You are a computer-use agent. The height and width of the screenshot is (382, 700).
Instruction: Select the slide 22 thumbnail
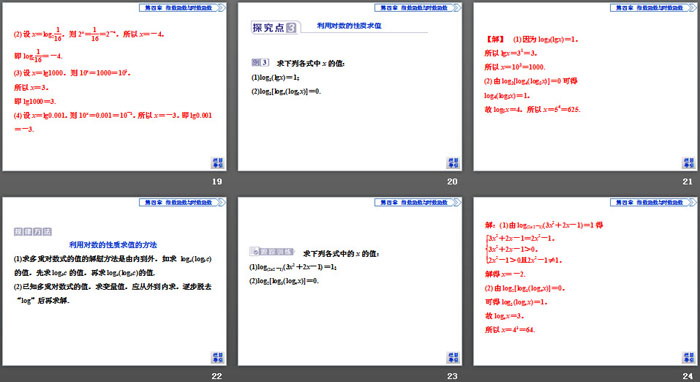pyautogui.click(x=114, y=282)
